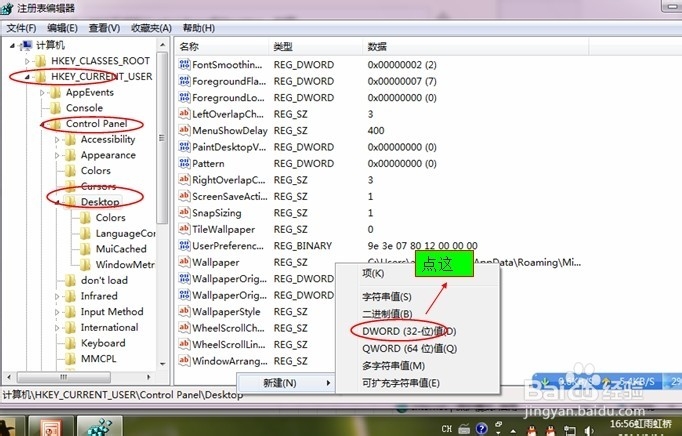The image size is (682, 436).
Task: Click the TileWallpaper value icon
Action: pos(184,229)
